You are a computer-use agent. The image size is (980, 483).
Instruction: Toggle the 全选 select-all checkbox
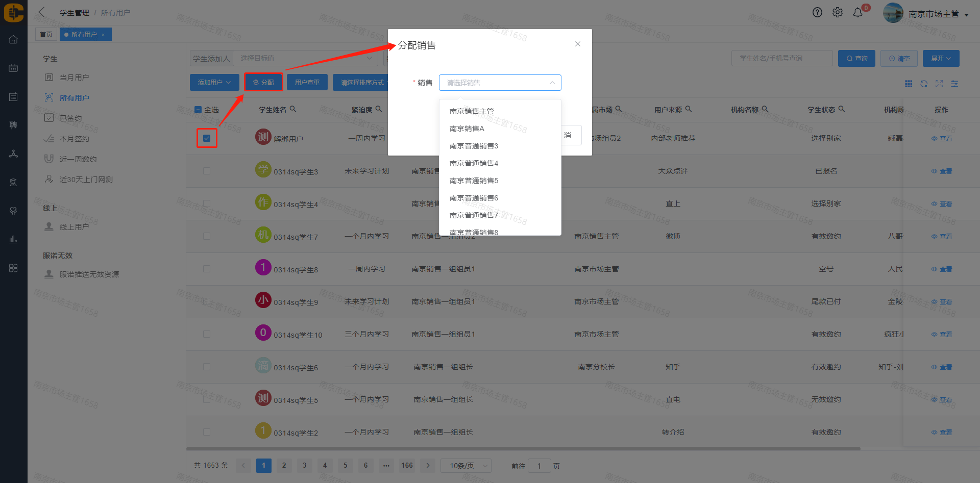pyautogui.click(x=198, y=110)
